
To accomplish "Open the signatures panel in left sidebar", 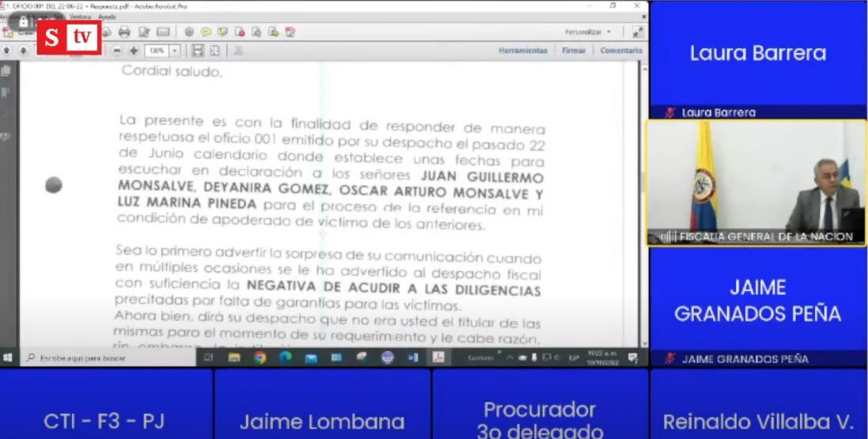I will tap(6, 136).
